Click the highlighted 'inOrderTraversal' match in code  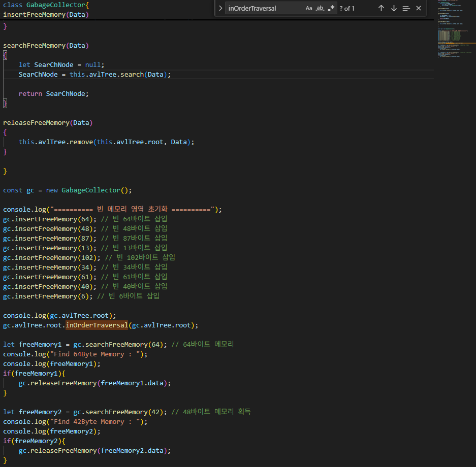click(x=97, y=325)
